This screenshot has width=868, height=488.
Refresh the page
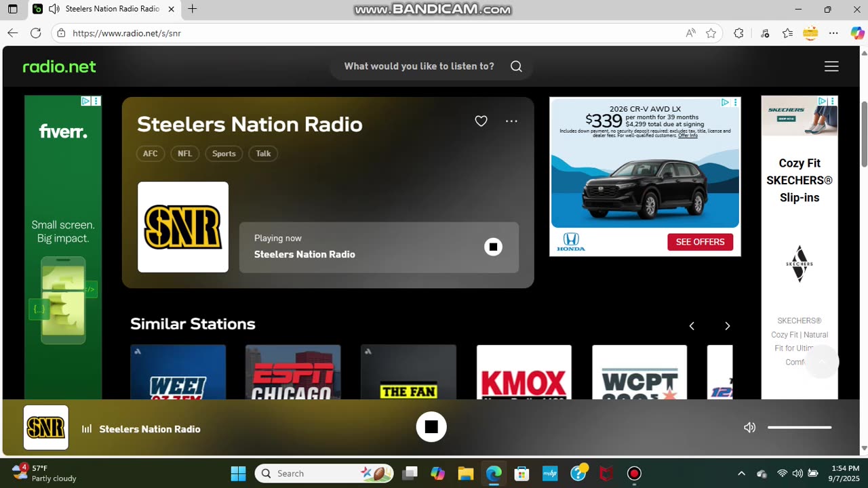pyautogui.click(x=36, y=33)
